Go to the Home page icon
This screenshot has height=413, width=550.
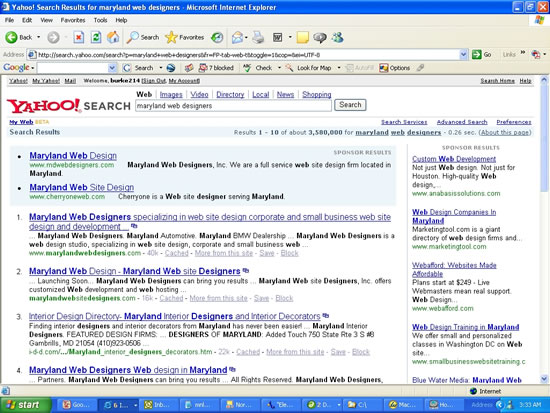113,37
